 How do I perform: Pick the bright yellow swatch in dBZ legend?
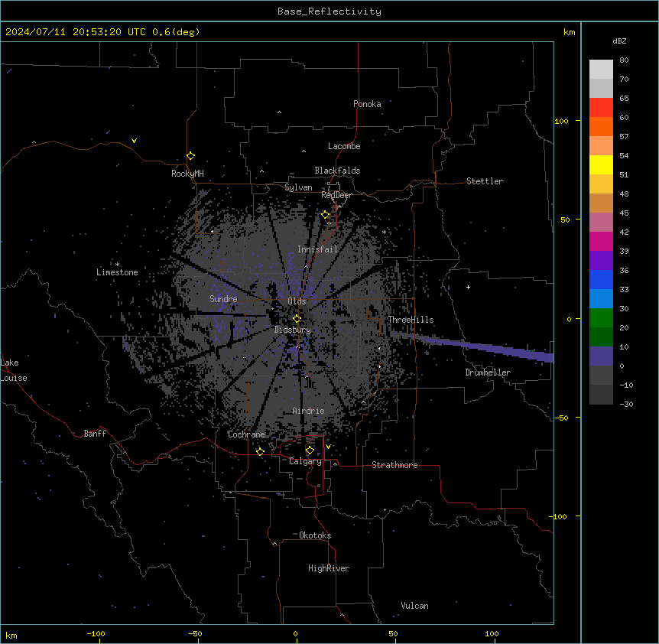pos(601,164)
